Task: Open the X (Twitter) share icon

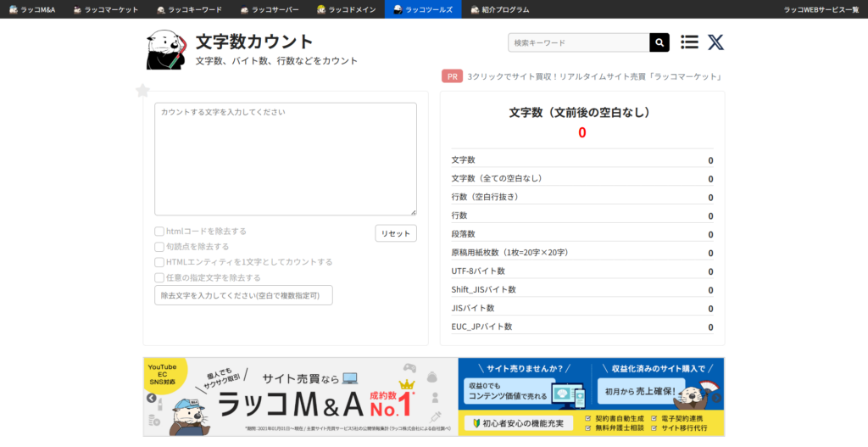Action: [x=715, y=42]
